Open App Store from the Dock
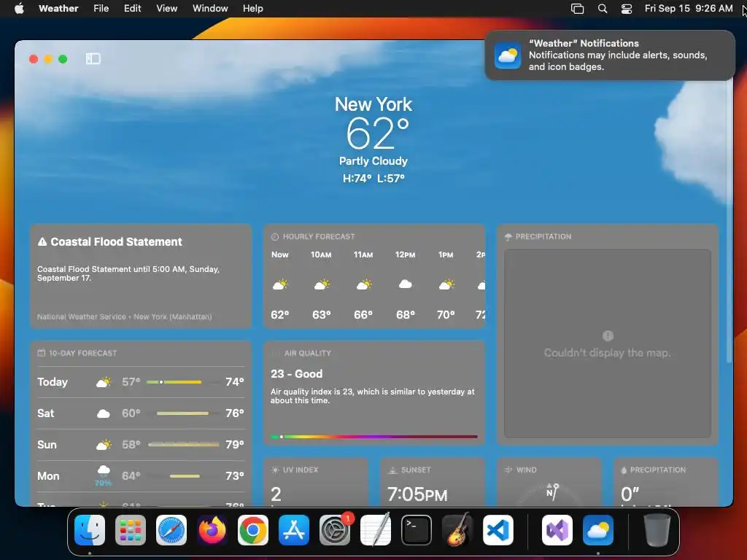The height and width of the screenshot is (560, 747). click(294, 530)
